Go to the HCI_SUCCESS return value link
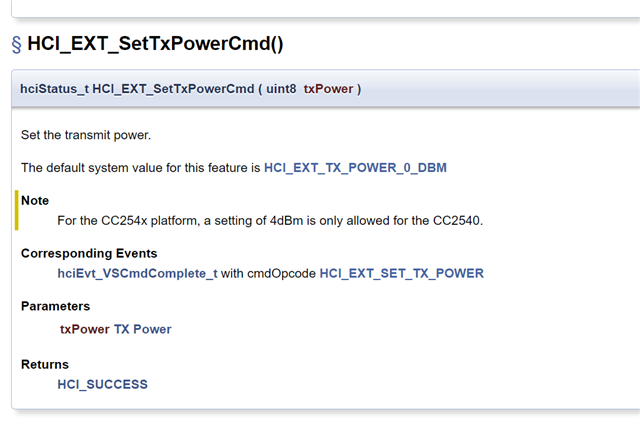 102,384
